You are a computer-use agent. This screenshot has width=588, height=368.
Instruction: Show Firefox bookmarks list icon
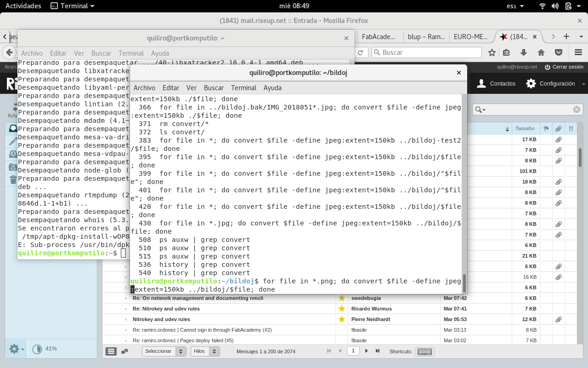[x=506, y=52]
